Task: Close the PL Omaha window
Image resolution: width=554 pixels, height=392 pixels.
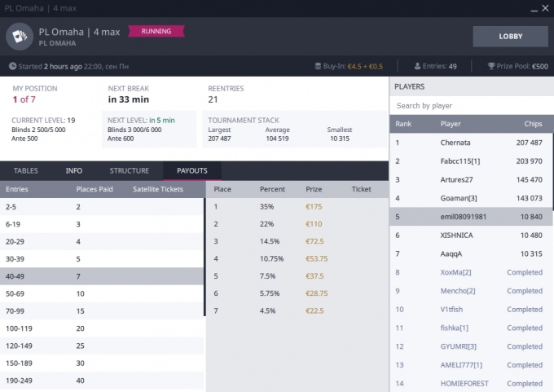Action: coord(546,8)
